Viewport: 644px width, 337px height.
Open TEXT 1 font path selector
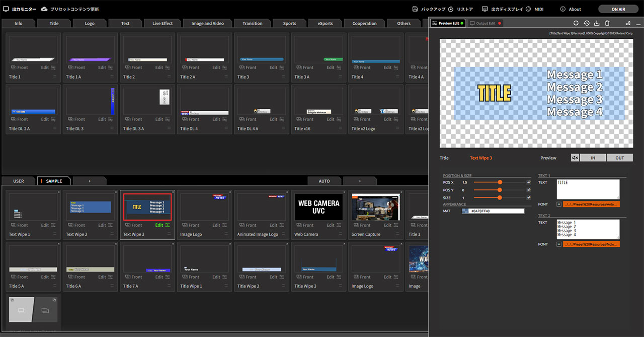coord(591,204)
